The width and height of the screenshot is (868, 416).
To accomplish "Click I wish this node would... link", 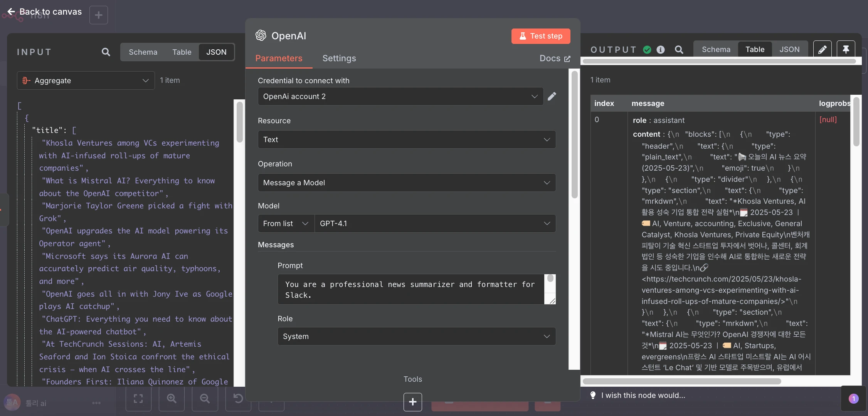I will click(643, 395).
